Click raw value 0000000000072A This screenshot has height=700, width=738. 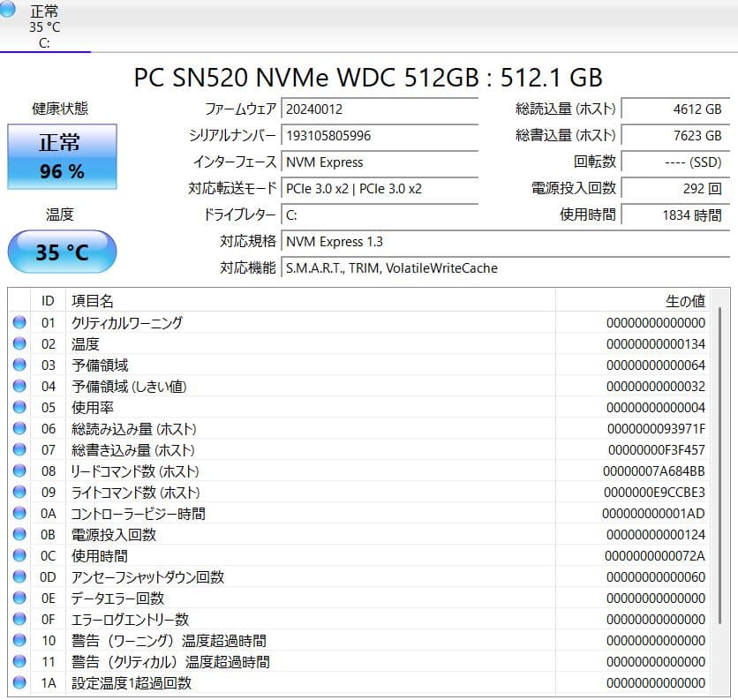pyautogui.click(x=655, y=556)
